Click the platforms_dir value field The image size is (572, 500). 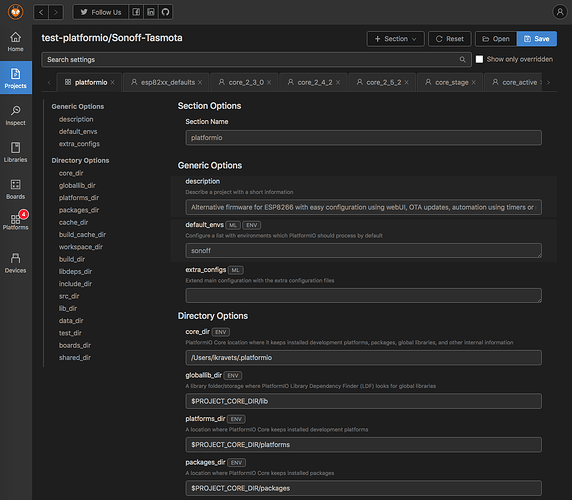click(x=363, y=445)
